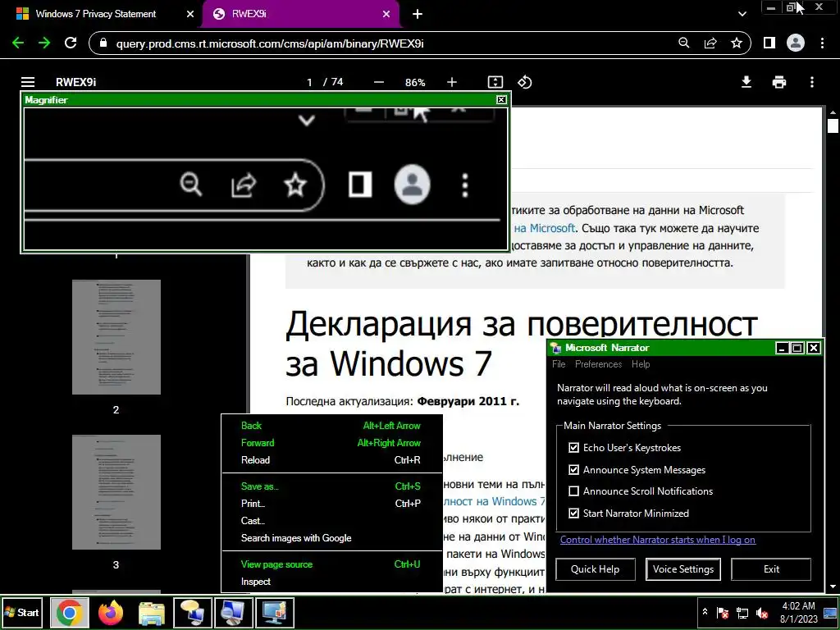Expand the tab search chevron

tap(742, 14)
